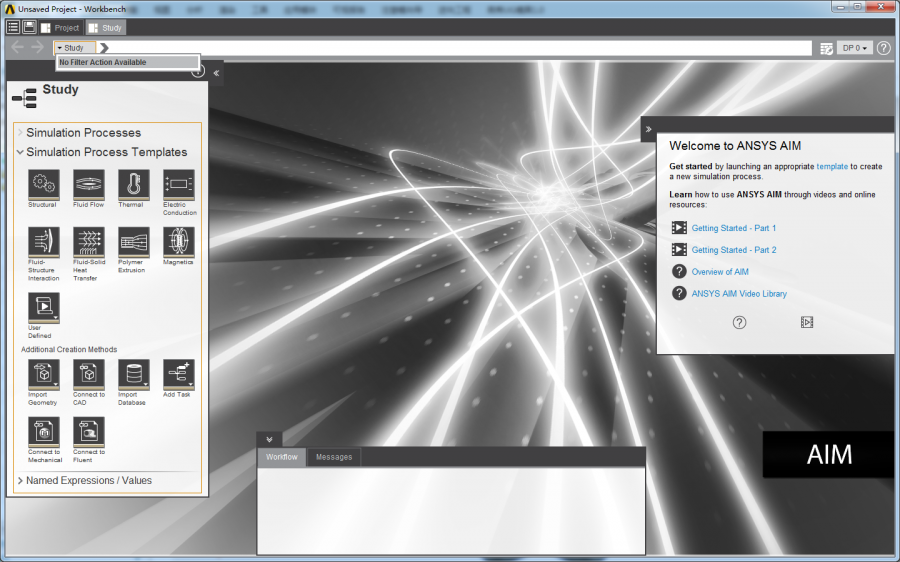The width and height of the screenshot is (900, 562).
Task: Expand Named Expressions / Values section
Action: 20,480
